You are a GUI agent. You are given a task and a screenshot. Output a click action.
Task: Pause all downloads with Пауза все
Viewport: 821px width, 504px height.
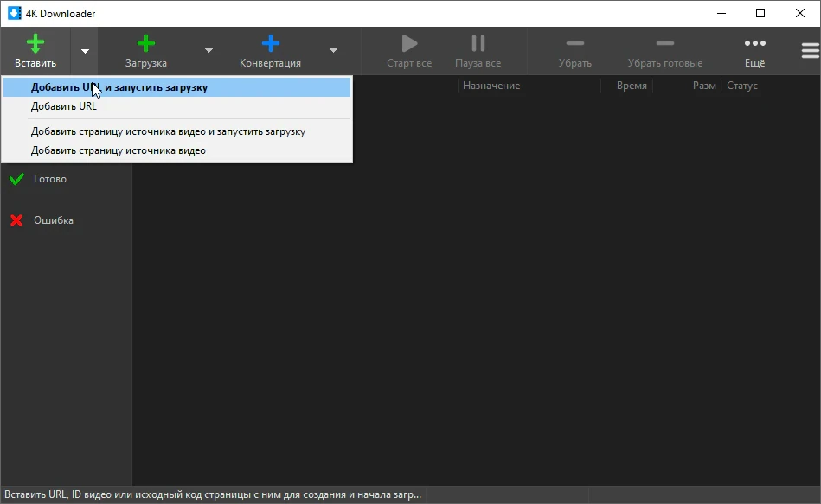478,51
